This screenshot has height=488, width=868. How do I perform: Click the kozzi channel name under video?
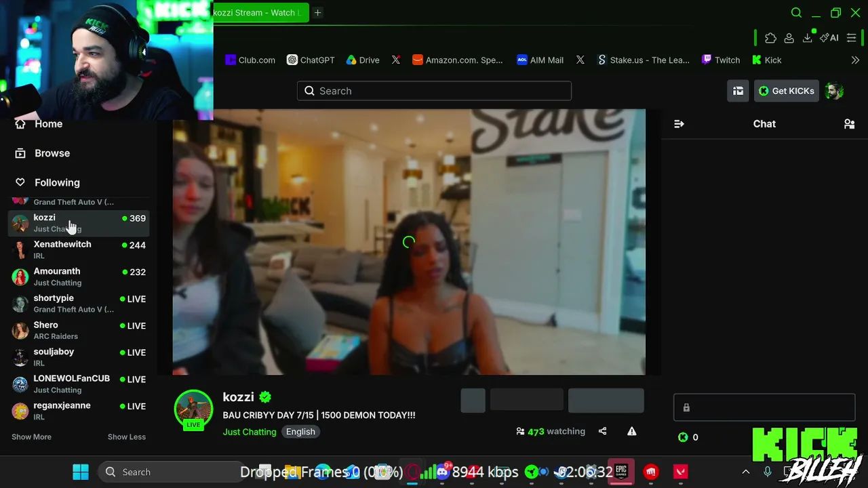tap(238, 397)
